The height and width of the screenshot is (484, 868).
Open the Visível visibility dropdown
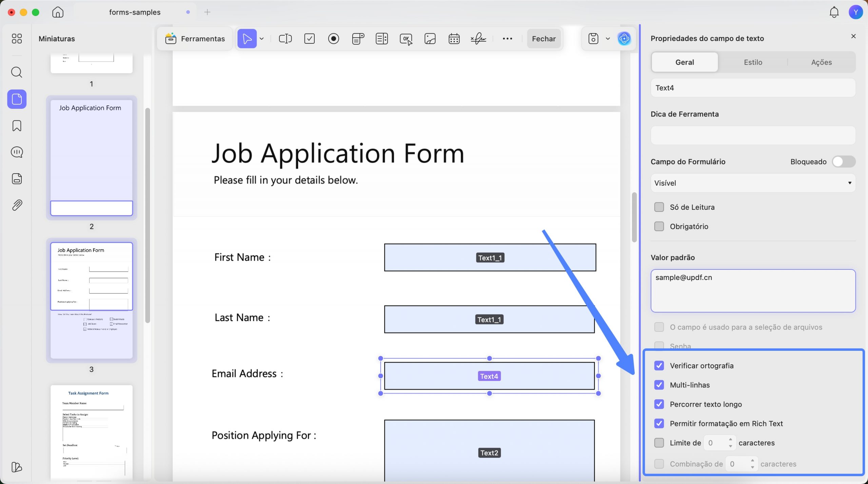coord(753,183)
